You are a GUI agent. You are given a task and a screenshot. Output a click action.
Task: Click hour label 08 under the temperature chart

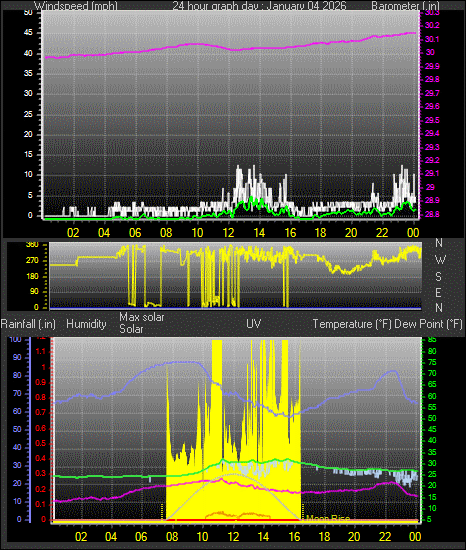172,537
